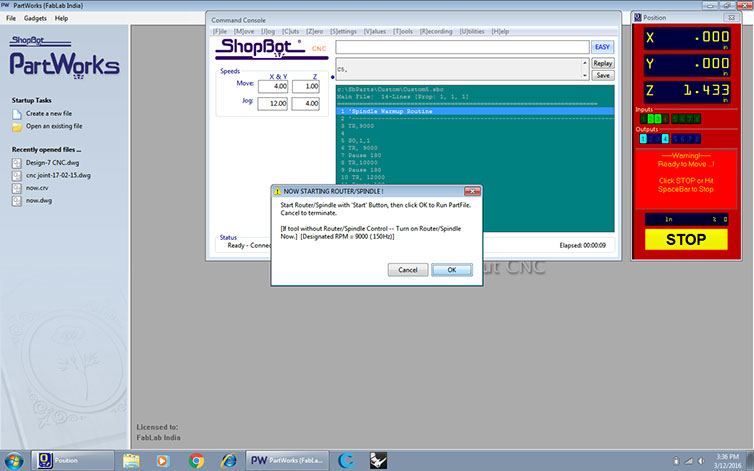Click the volume icon in the system tray
The image size is (754, 471).
point(702,461)
